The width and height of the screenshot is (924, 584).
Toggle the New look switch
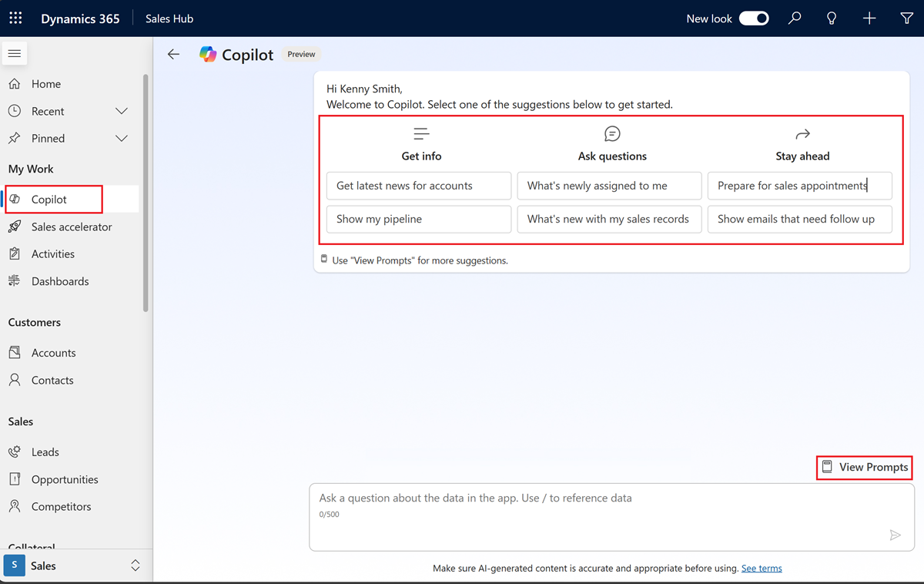[x=754, y=18]
